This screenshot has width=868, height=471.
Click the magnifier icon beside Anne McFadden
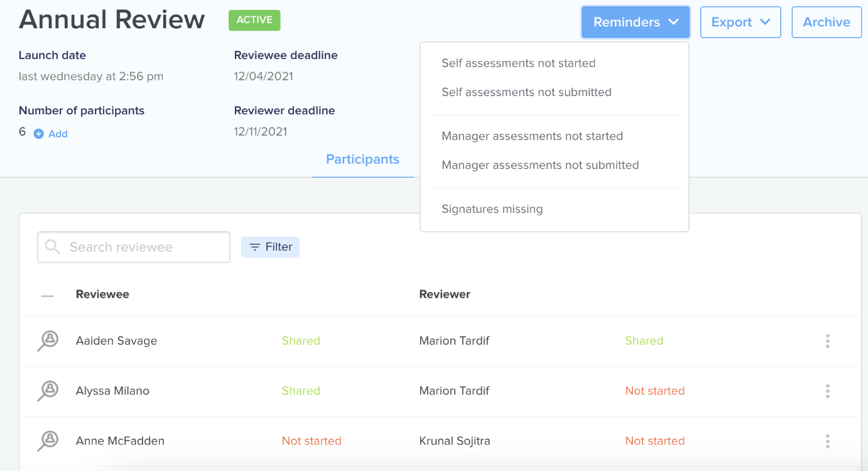(x=48, y=441)
